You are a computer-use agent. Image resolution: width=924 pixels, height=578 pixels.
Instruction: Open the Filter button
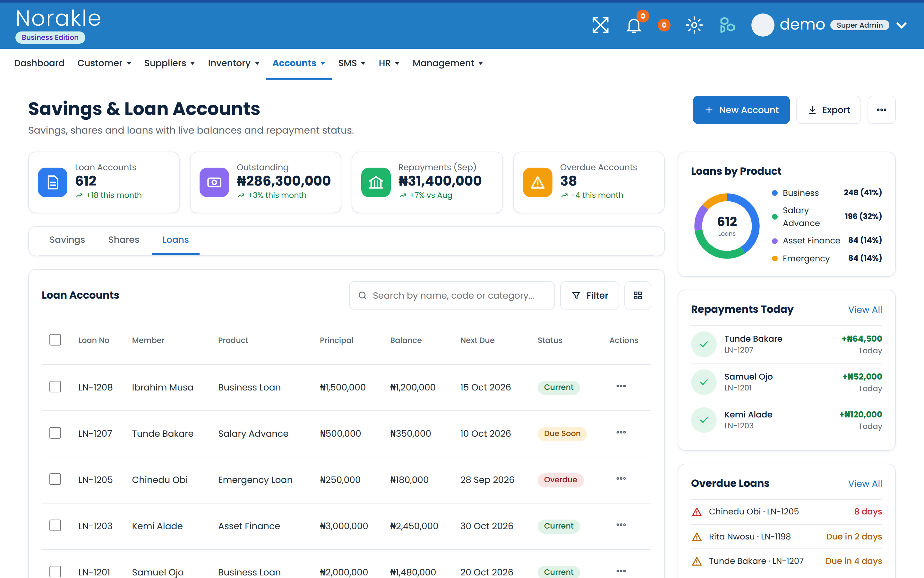click(x=589, y=295)
